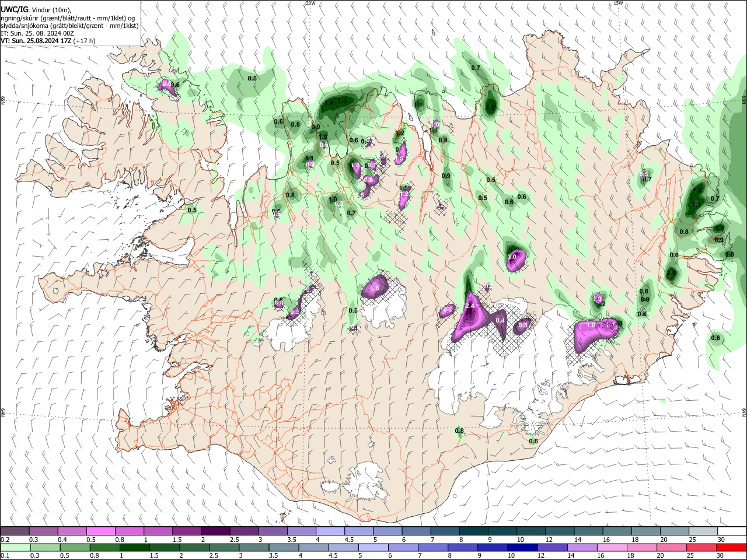This screenshot has height=560, width=747.
Task: Pick the dull purple snow-scale swatch labeled 0.2
Action: click(15, 531)
